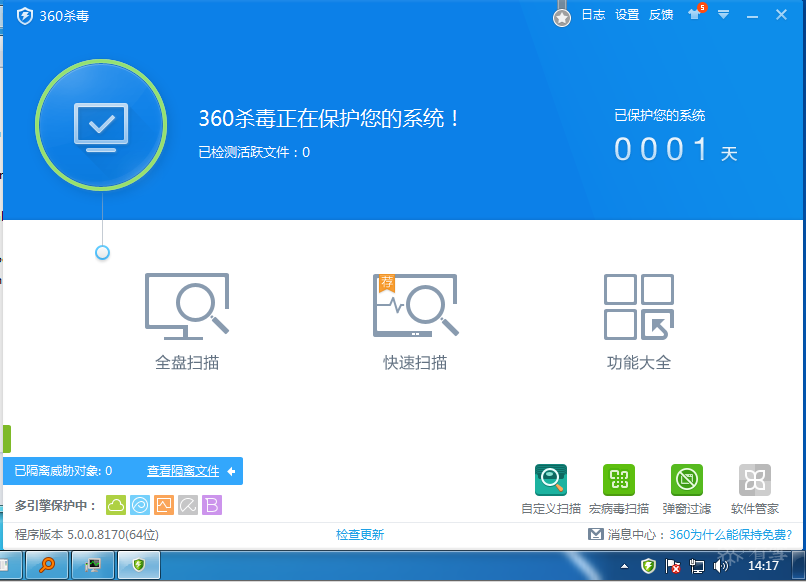The image size is (806, 582).
Task: Open the monitor app in taskbar
Action: 93,566
